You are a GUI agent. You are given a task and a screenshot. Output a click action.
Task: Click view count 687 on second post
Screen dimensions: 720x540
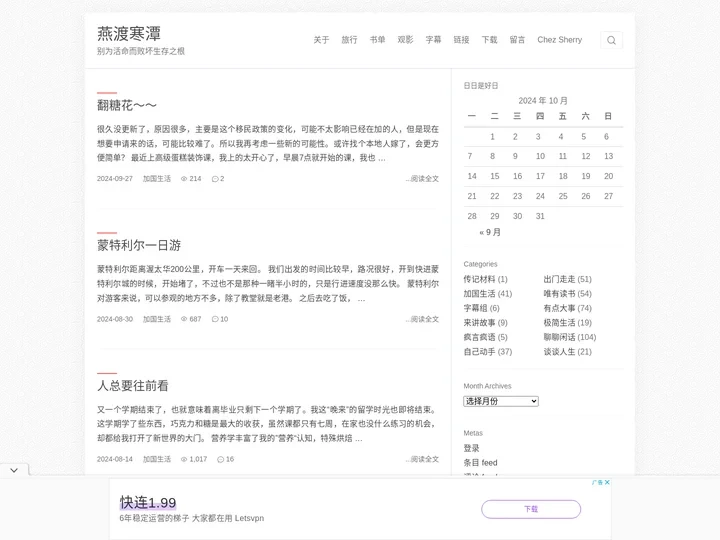tap(195, 319)
